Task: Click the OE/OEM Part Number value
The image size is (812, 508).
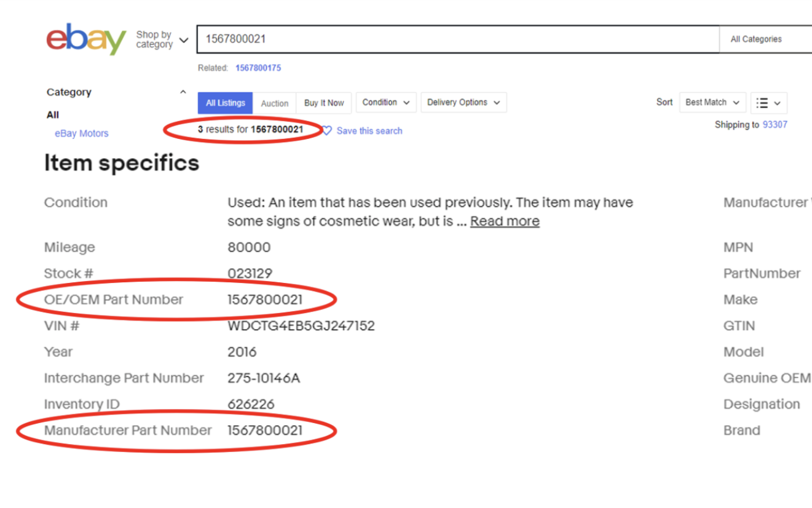Action: pos(265,300)
